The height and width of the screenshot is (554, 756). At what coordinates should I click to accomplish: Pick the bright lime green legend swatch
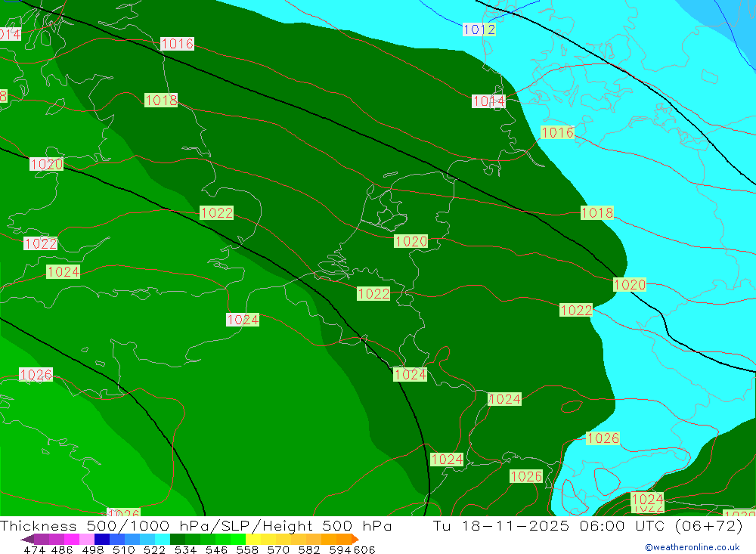[238, 539]
